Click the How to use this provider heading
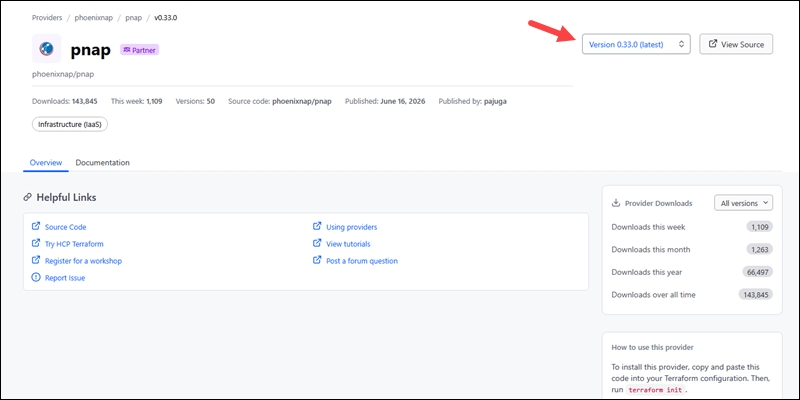Viewport: 800px width, 400px height. pos(653,347)
